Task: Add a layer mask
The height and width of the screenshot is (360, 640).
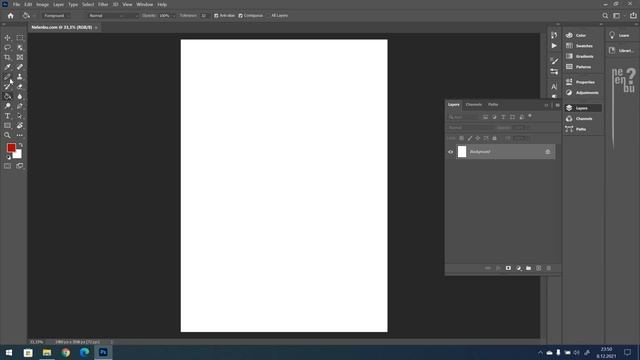Action: (508, 268)
